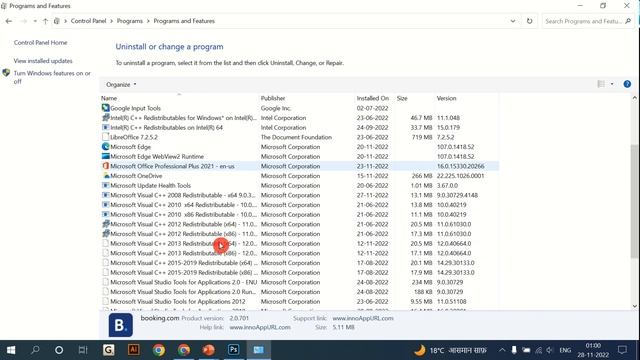
Task: Select Visual Studio Tools for Applications 2.0 - ENU
Action: 300,282
